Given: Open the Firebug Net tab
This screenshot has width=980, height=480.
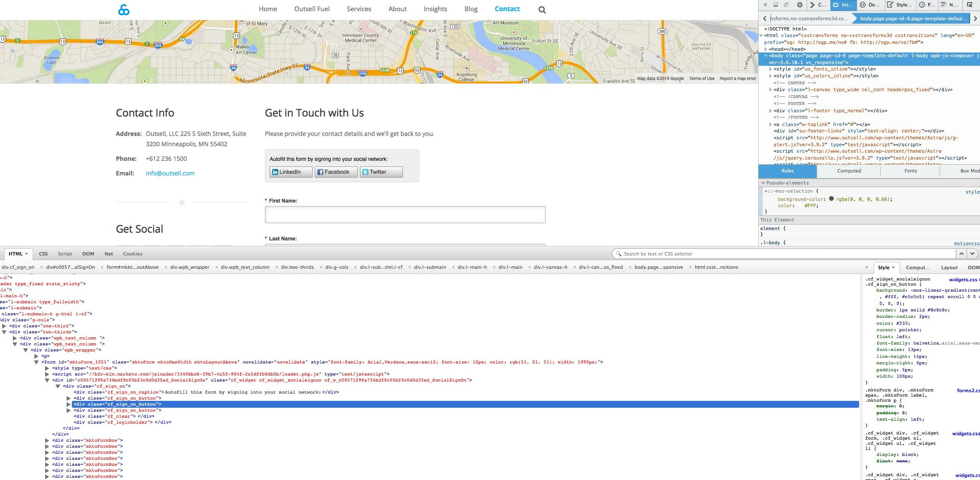Looking at the screenshot, I should (x=108, y=254).
